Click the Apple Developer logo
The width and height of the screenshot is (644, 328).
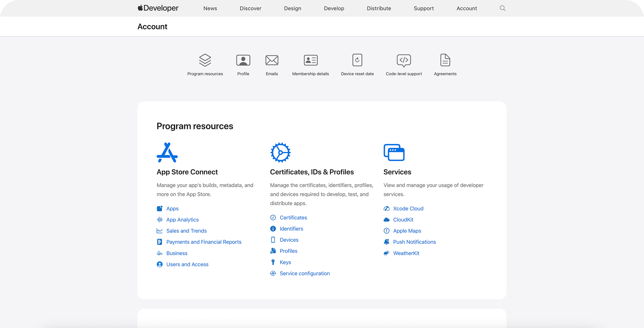[158, 8]
